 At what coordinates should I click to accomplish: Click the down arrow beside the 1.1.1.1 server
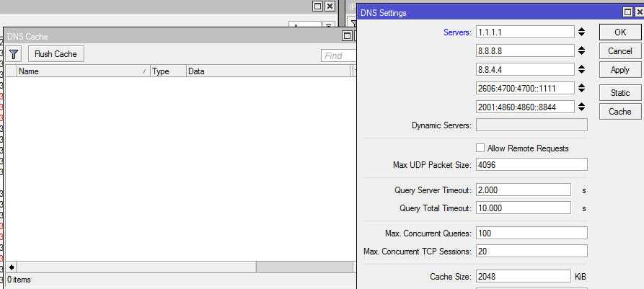click(581, 35)
